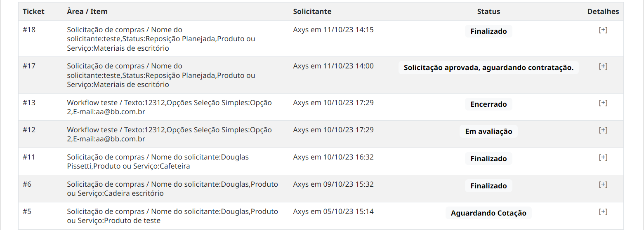Click the Finalizado status of ticket #6

pos(488,186)
